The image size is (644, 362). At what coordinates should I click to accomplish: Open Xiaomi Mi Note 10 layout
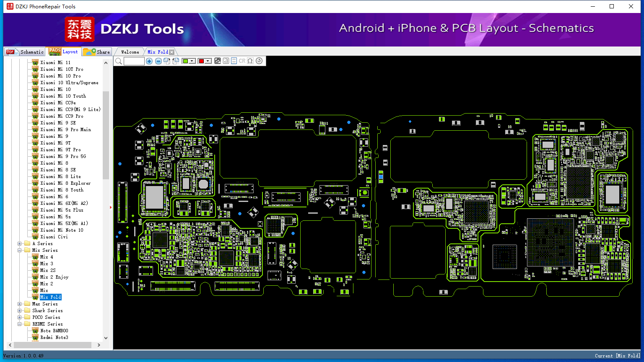click(x=62, y=230)
